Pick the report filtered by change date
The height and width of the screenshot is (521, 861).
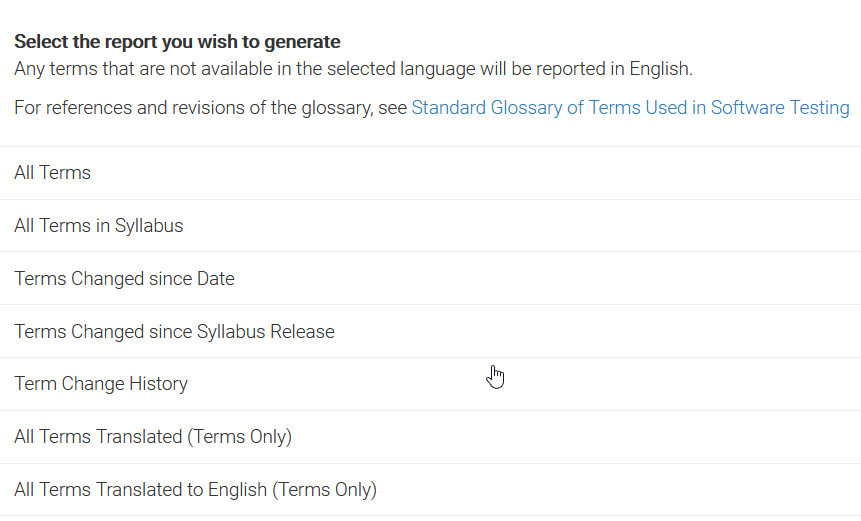coord(430,278)
